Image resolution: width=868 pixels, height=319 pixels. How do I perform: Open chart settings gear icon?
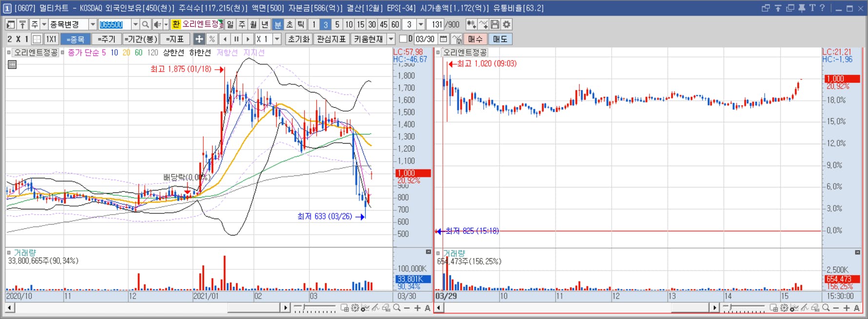[x=507, y=24]
